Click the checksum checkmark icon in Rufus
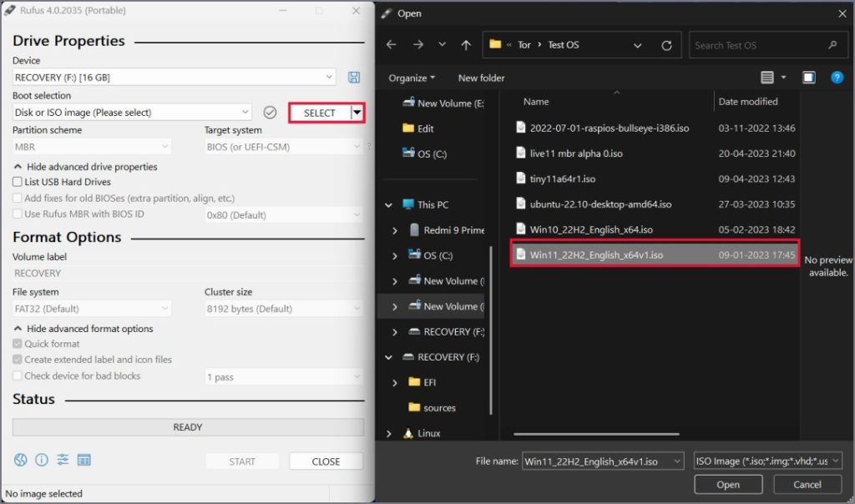 pyautogui.click(x=270, y=113)
